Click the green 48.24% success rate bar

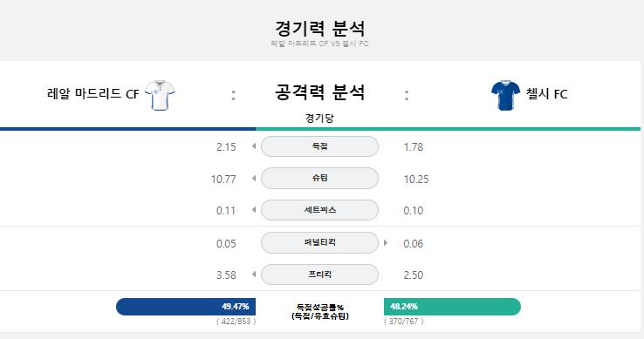click(452, 307)
